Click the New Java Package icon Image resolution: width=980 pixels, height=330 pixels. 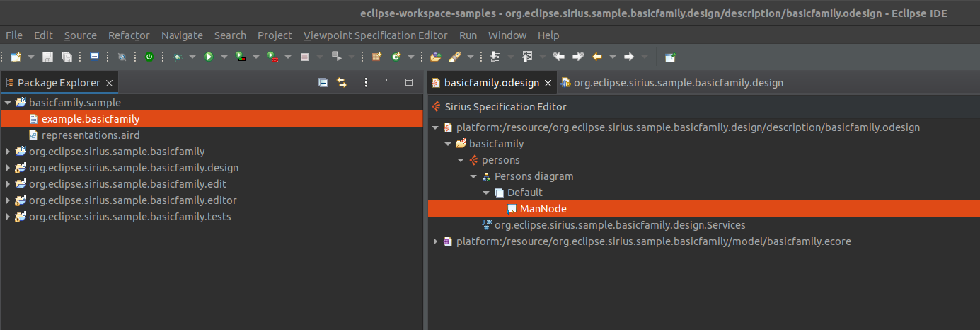point(377,57)
